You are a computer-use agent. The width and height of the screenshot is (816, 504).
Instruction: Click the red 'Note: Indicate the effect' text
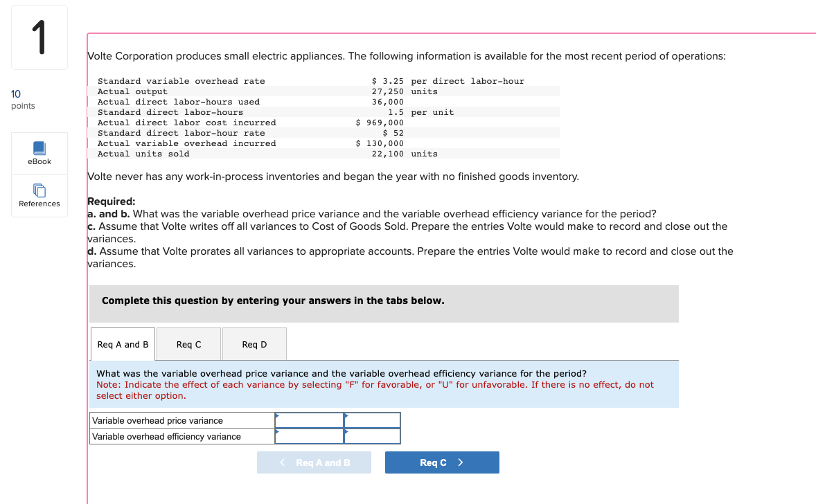click(375, 390)
